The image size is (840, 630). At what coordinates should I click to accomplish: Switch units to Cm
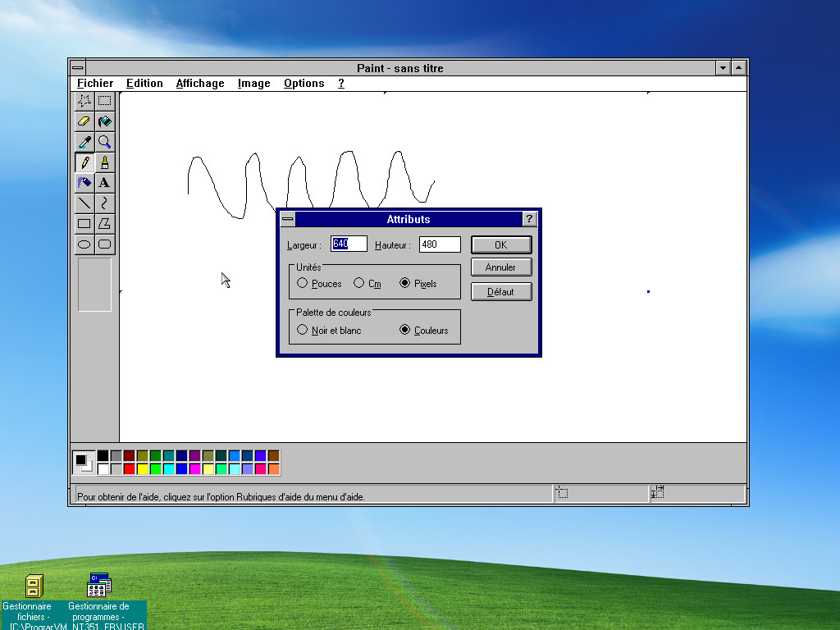coord(358,282)
